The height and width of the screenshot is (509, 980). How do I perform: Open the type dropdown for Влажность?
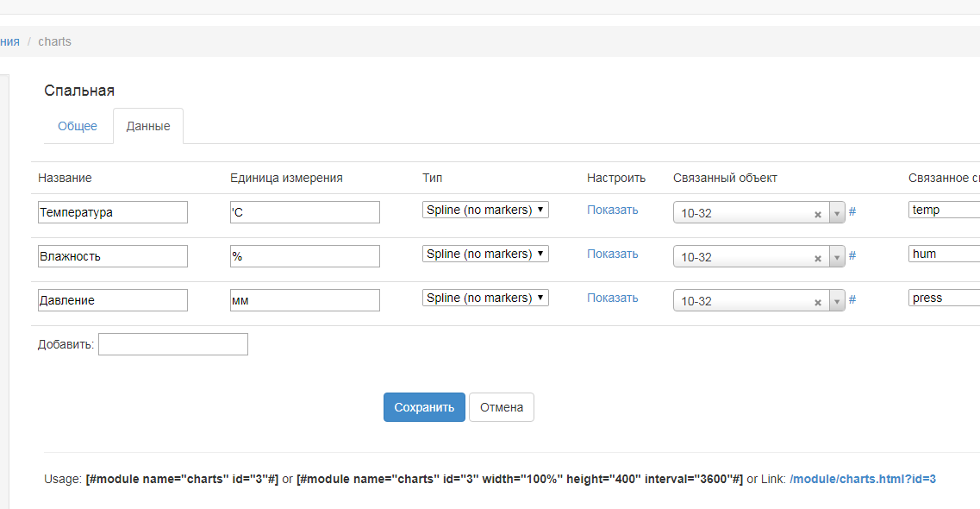coord(485,254)
